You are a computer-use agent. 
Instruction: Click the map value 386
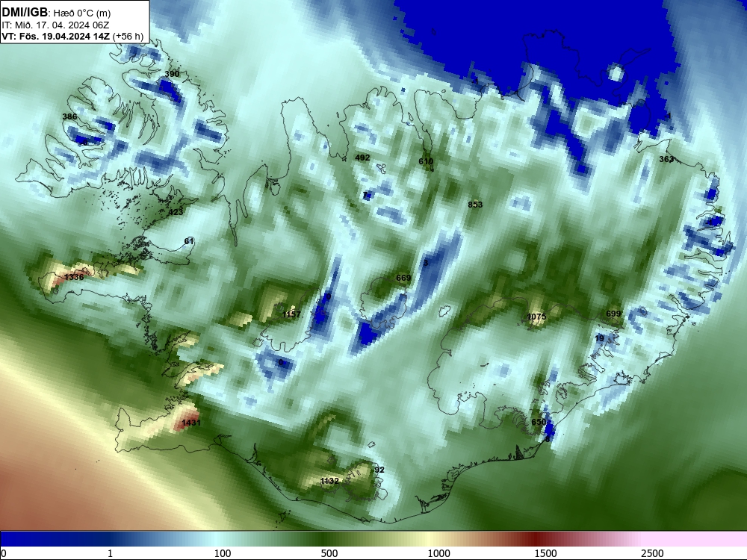pos(69,116)
